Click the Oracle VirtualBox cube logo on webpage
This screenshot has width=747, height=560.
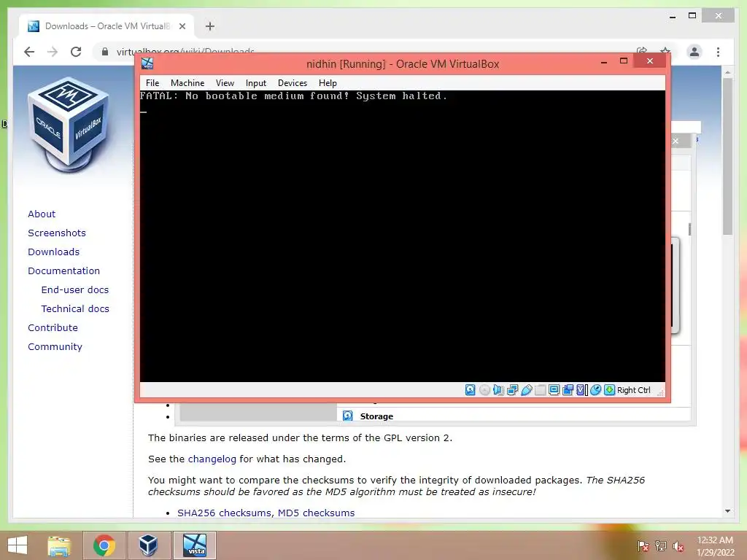tap(68, 124)
